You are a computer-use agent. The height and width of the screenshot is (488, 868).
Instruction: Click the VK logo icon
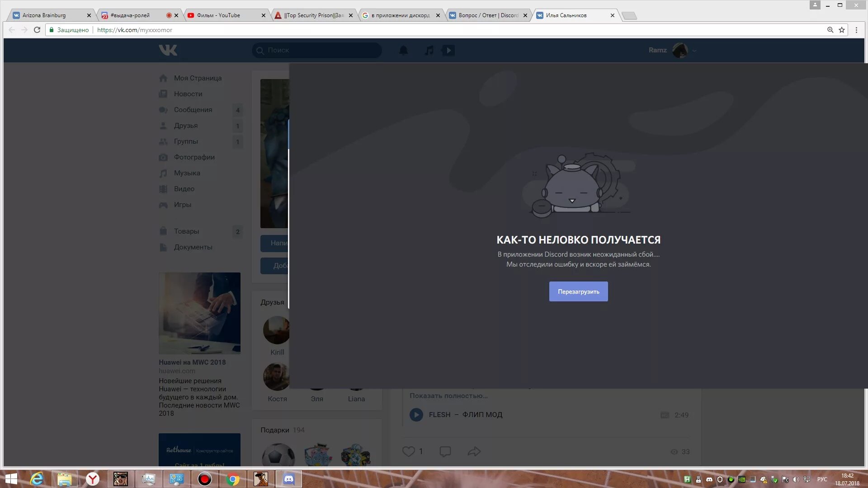coord(168,50)
